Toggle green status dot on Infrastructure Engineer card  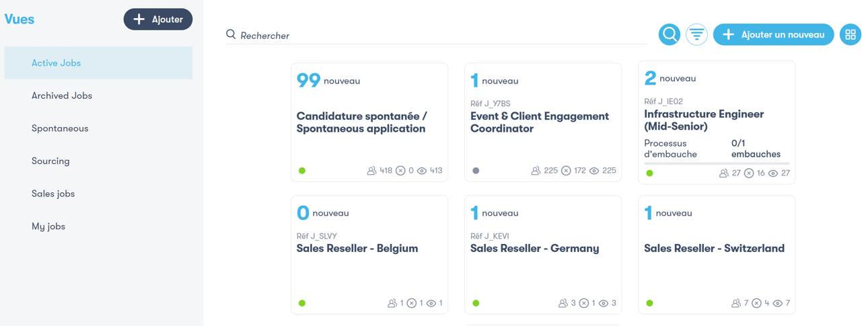point(649,173)
